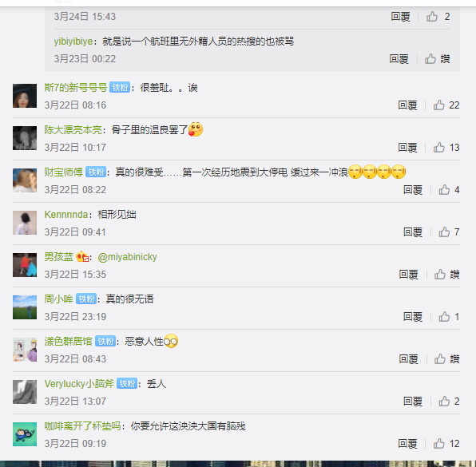
Task: Like the 漾色群居馆 comment
Action: (446, 359)
